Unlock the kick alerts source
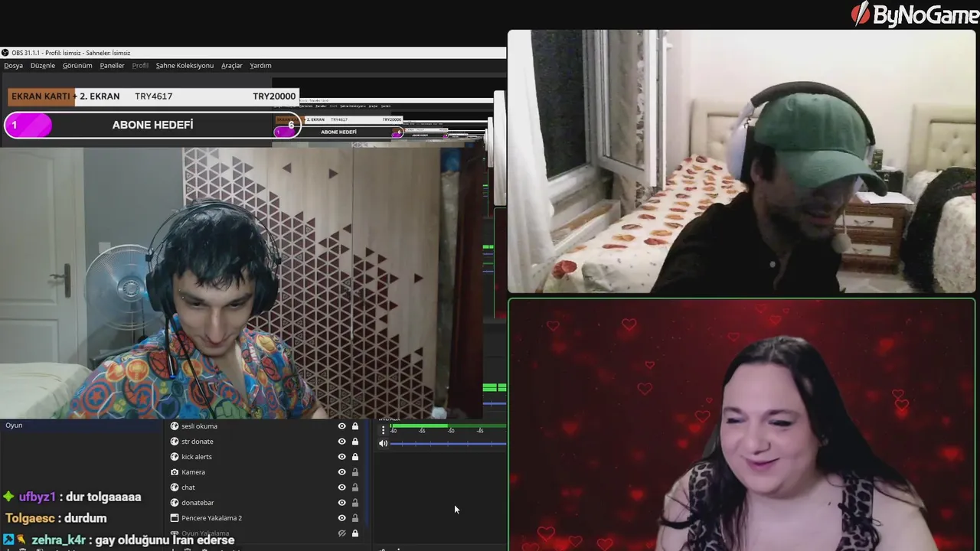 click(x=355, y=457)
